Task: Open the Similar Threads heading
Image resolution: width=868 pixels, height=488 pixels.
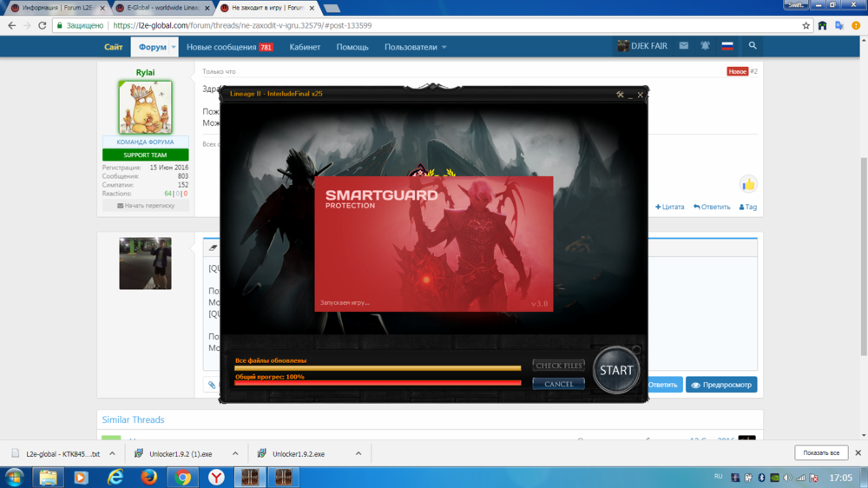Action: (133, 419)
